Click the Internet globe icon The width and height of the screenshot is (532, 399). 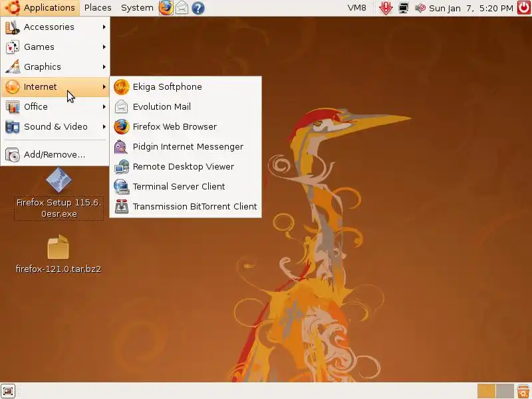pos(13,87)
